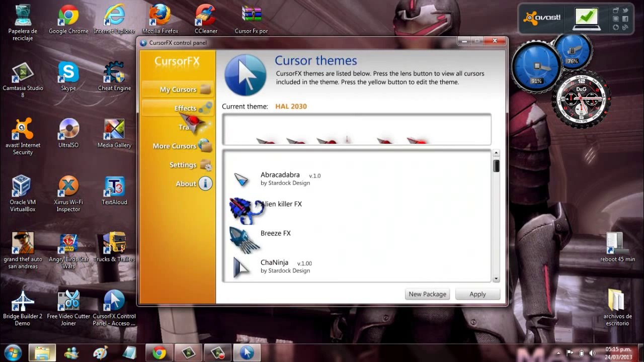644x362 pixels.
Task: Select the Abracadabra cursor theme
Action: pyautogui.click(x=357, y=179)
